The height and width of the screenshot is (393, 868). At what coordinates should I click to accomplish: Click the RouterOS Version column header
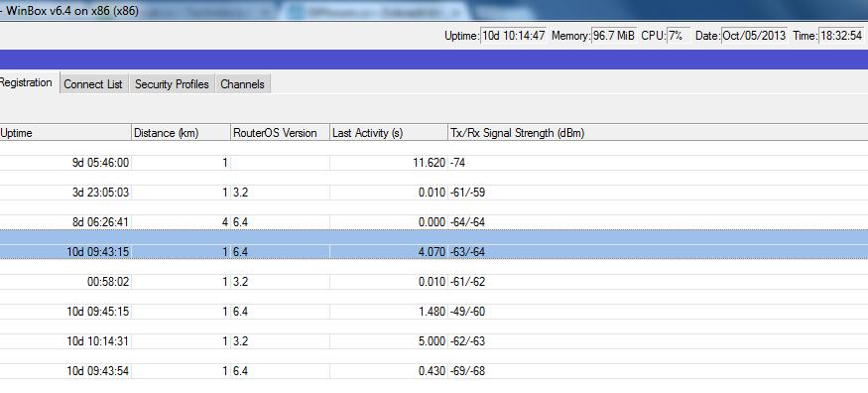click(280, 133)
